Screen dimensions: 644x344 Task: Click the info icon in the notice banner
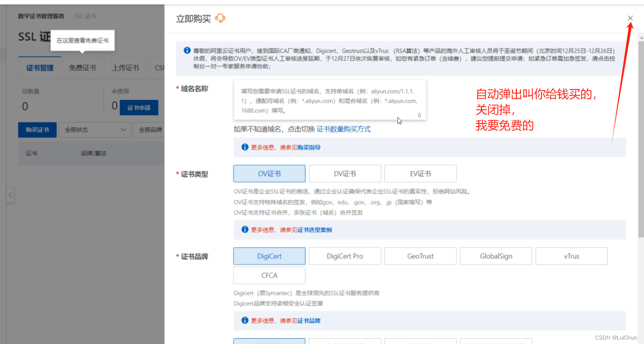188,50
